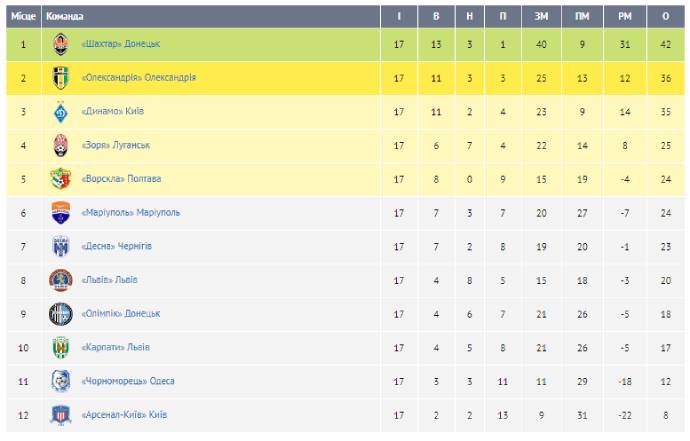This screenshot has height=441, width=690.
Task: Click the О points column header
Action: click(665, 16)
